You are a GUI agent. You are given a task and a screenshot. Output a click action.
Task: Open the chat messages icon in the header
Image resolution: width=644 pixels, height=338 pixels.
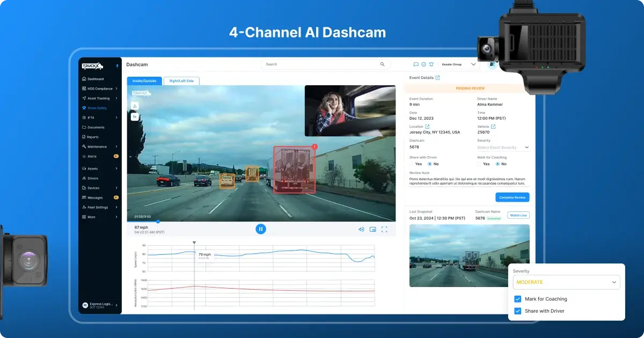click(416, 64)
